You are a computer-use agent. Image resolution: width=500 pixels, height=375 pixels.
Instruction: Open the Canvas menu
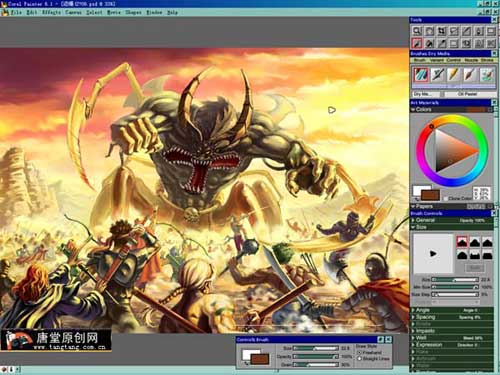73,12
